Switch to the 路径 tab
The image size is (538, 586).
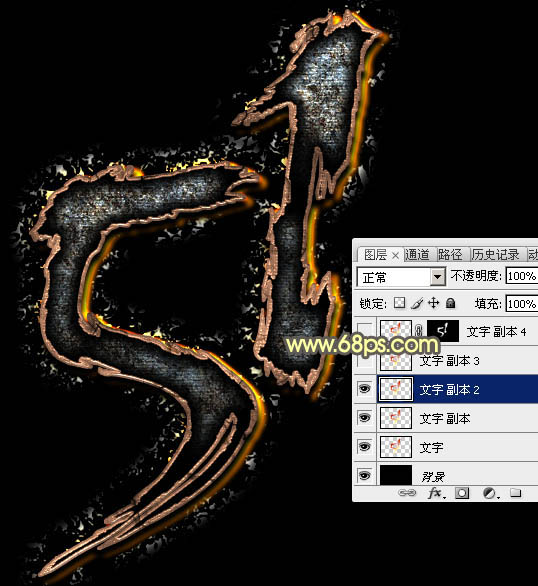click(x=450, y=255)
